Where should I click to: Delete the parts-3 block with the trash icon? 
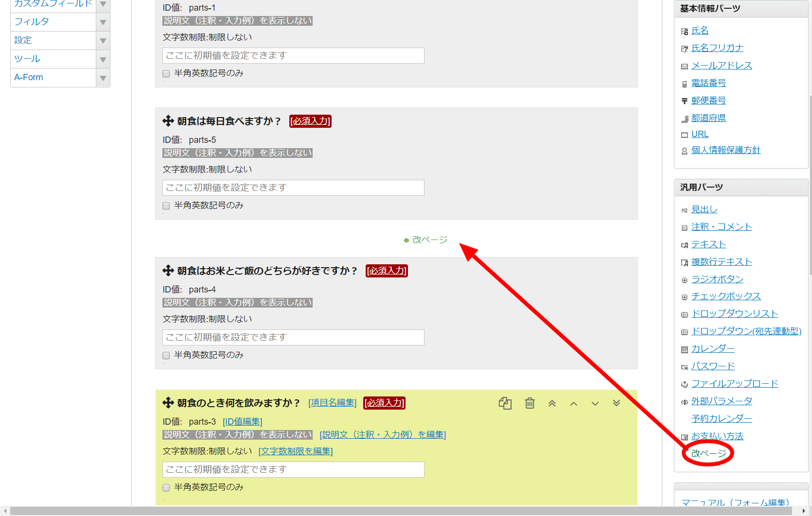click(x=530, y=403)
